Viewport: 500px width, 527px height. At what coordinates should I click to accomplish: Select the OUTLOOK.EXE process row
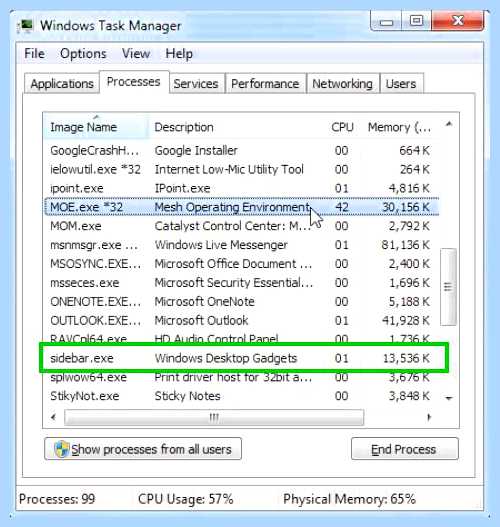(x=241, y=320)
